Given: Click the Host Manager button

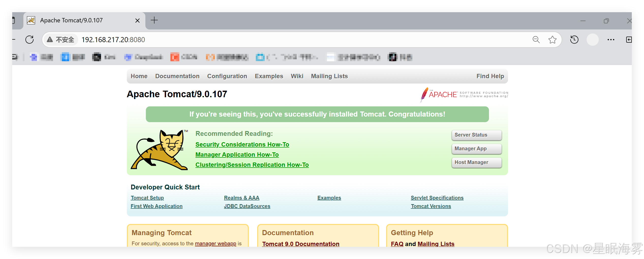Looking at the screenshot, I should tap(477, 163).
